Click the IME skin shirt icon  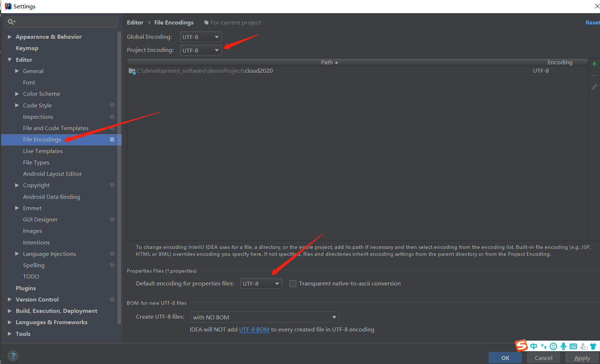point(593,346)
